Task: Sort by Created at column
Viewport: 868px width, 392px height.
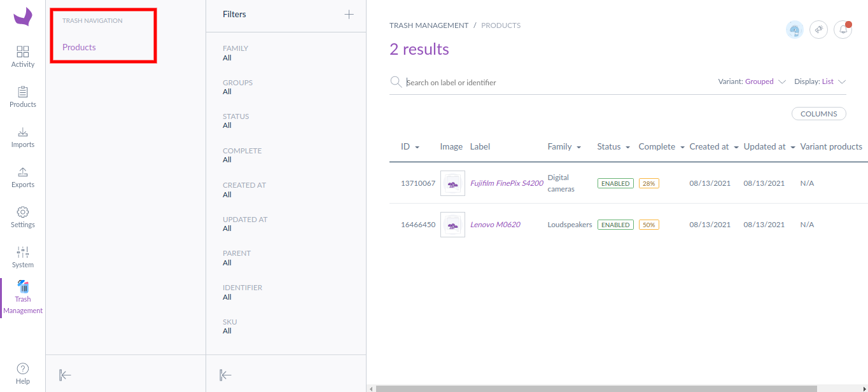Action: (x=714, y=146)
